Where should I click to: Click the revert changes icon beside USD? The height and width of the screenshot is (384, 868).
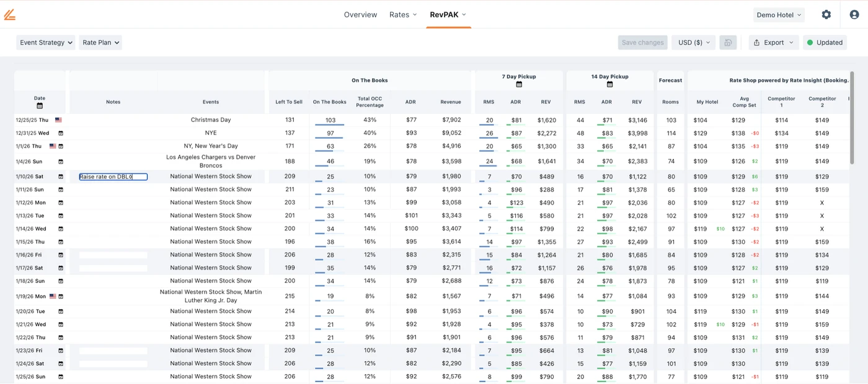click(x=728, y=42)
